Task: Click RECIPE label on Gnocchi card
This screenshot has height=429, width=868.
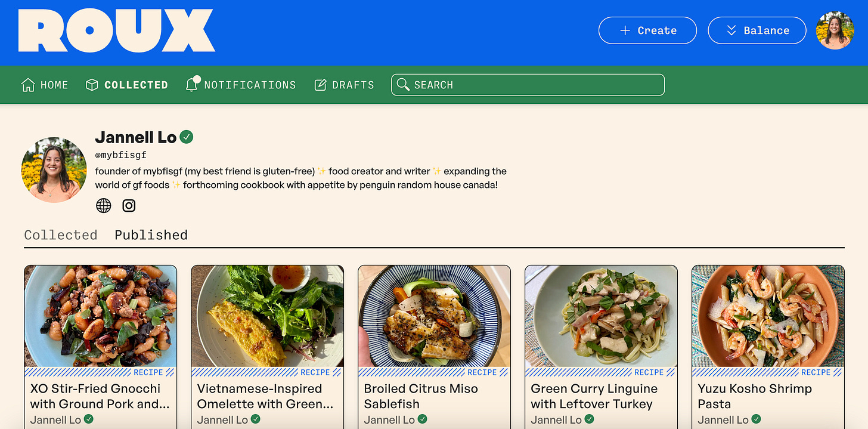Action: pos(148,372)
